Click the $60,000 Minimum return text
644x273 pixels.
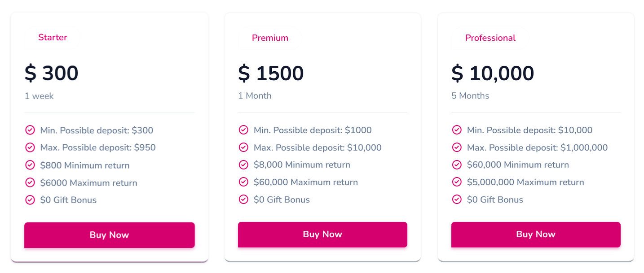point(518,165)
